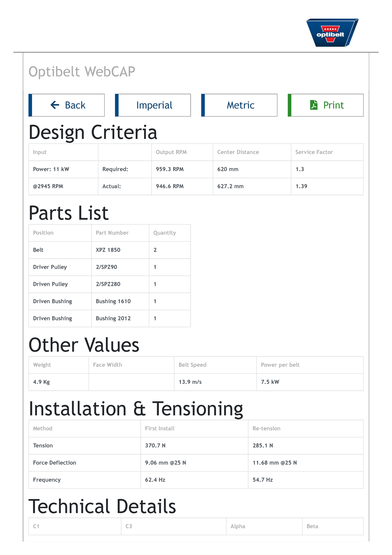Screen dimensions: 392x555
Task: Select the '1.39' service factor value
Action: coord(302,186)
